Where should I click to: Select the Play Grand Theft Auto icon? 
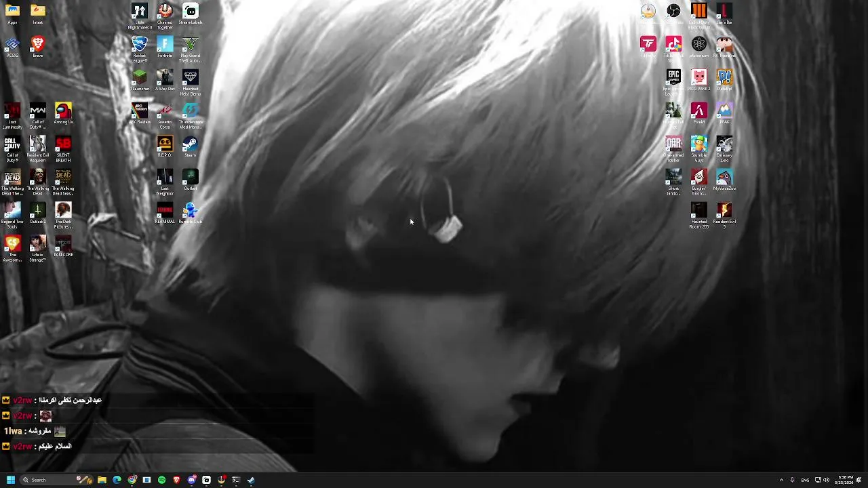pos(191,49)
